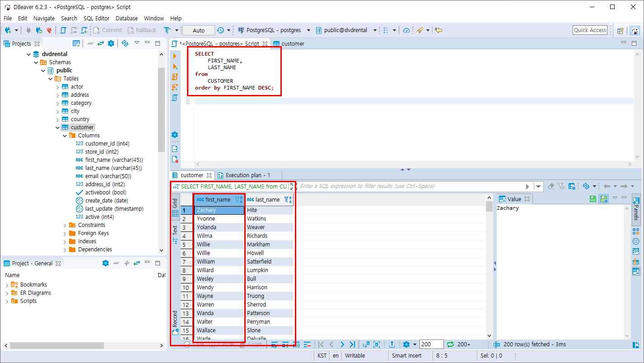Expand the actor table node
This screenshot has width=644, height=363.
[x=57, y=87]
